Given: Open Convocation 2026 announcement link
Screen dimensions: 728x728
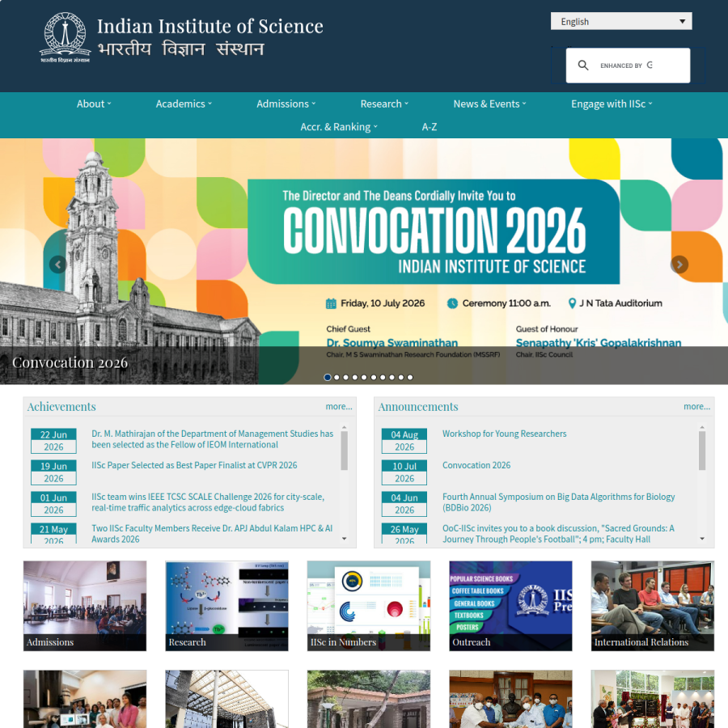Looking at the screenshot, I should click(476, 465).
